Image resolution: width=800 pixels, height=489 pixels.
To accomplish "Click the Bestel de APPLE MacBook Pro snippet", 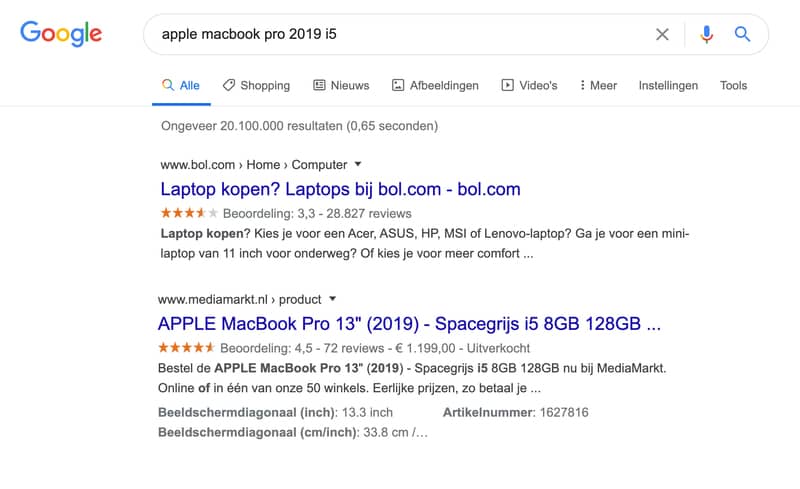I will coord(412,378).
